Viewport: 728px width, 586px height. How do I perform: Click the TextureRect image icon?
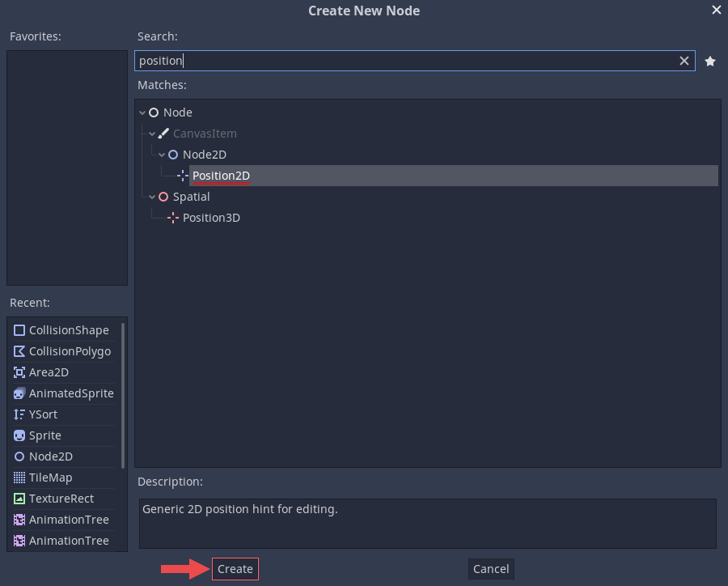[x=19, y=499]
